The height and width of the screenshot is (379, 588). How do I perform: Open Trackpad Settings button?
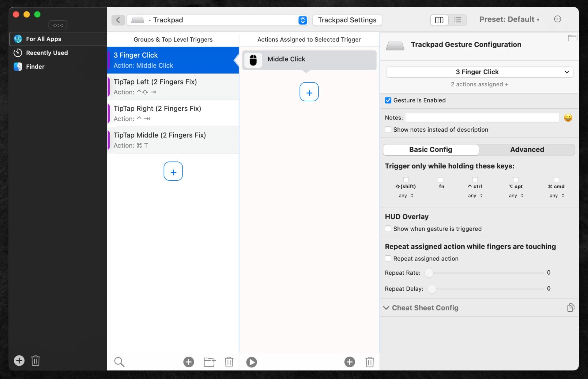coord(347,20)
